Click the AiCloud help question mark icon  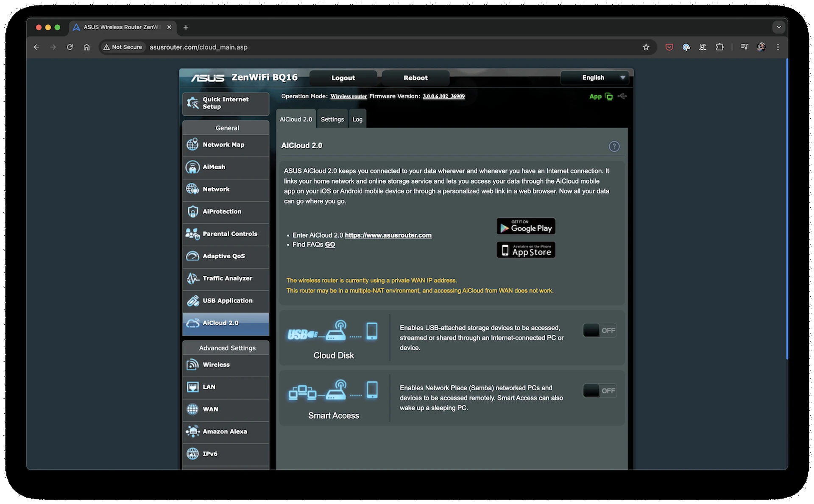[x=614, y=146]
